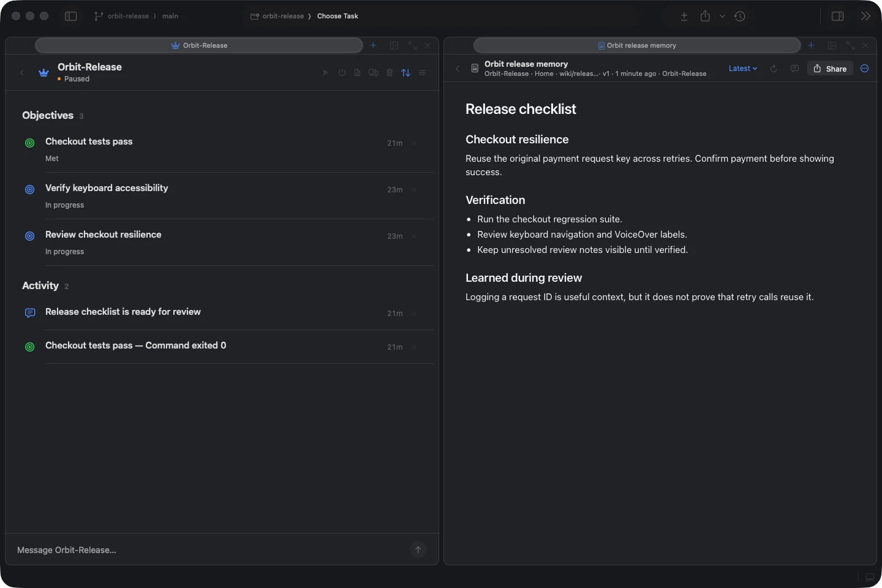Expand the Orbit-Release pane to full size
The height and width of the screenshot is (588, 882).
tap(413, 45)
